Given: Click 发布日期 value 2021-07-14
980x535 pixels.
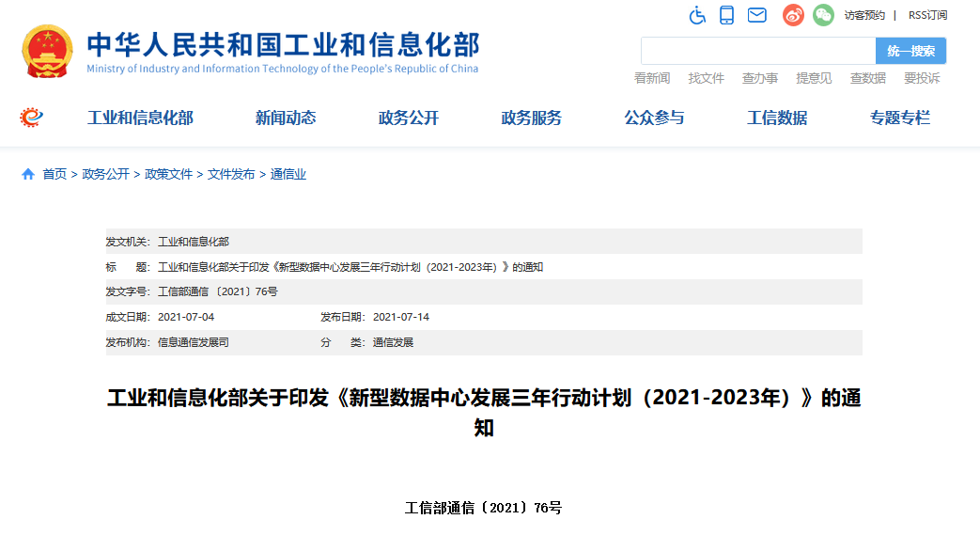Looking at the screenshot, I should (401, 317).
